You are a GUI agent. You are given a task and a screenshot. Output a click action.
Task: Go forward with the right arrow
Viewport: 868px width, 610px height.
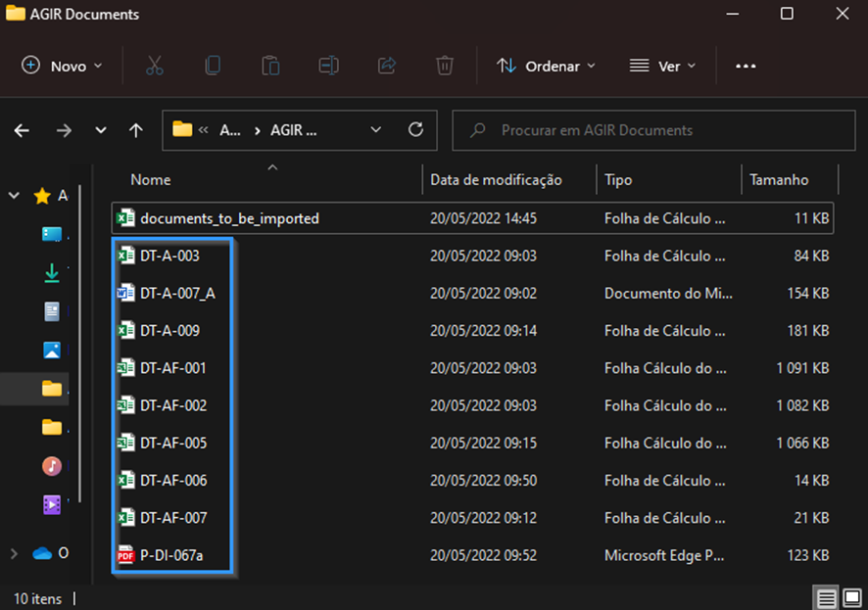tap(64, 130)
